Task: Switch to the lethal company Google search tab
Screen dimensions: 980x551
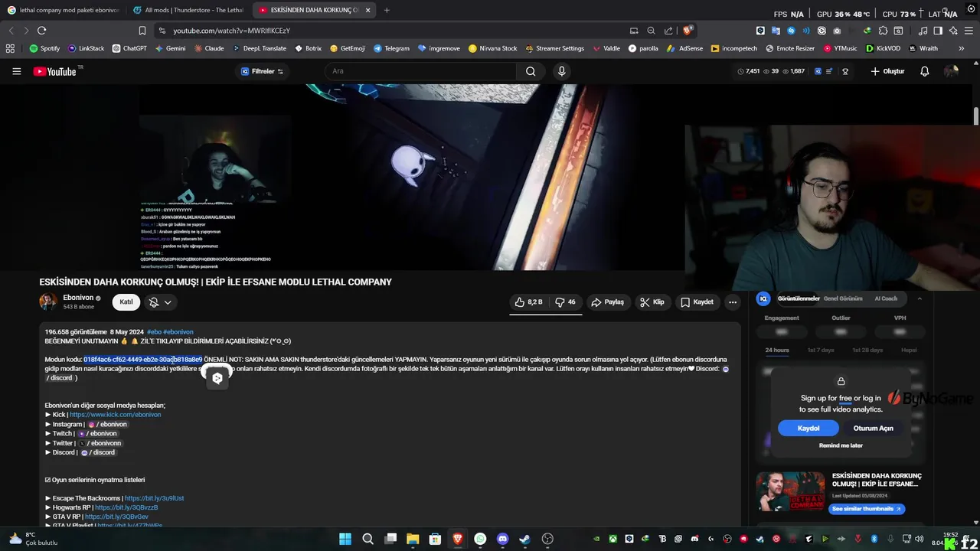Action: [x=63, y=10]
